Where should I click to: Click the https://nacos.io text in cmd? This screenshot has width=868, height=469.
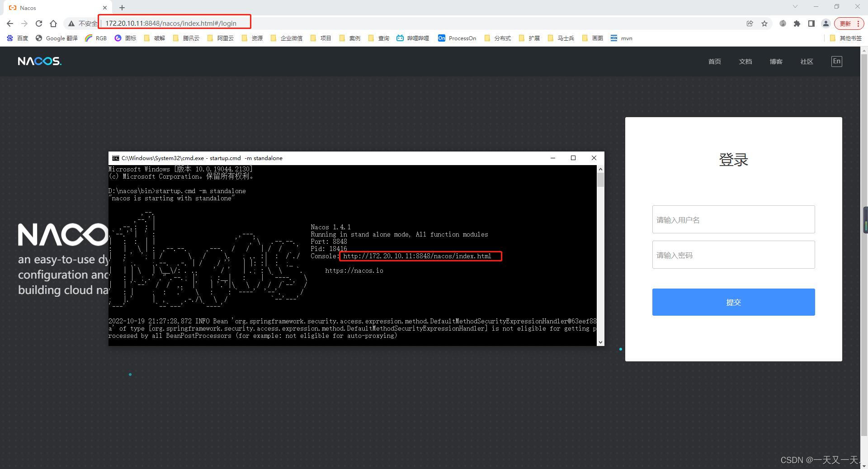pyautogui.click(x=354, y=270)
